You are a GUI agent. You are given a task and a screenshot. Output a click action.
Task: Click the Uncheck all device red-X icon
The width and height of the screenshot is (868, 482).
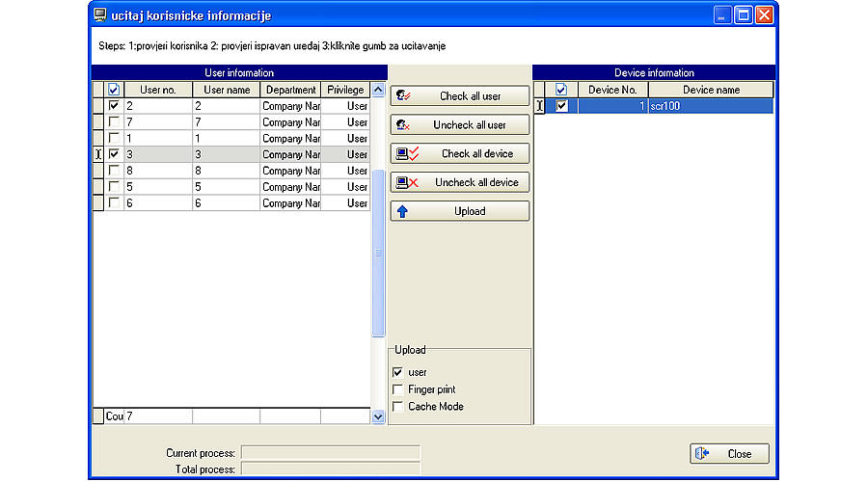coord(408,182)
